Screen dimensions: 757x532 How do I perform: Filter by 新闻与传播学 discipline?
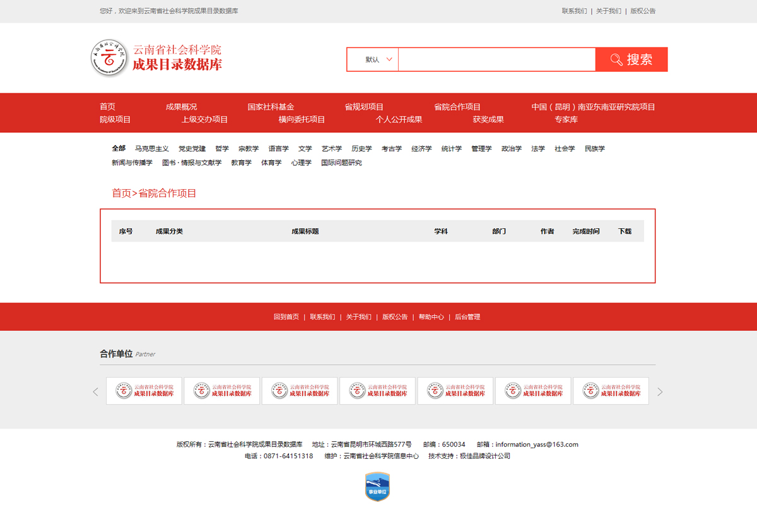[x=132, y=163]
